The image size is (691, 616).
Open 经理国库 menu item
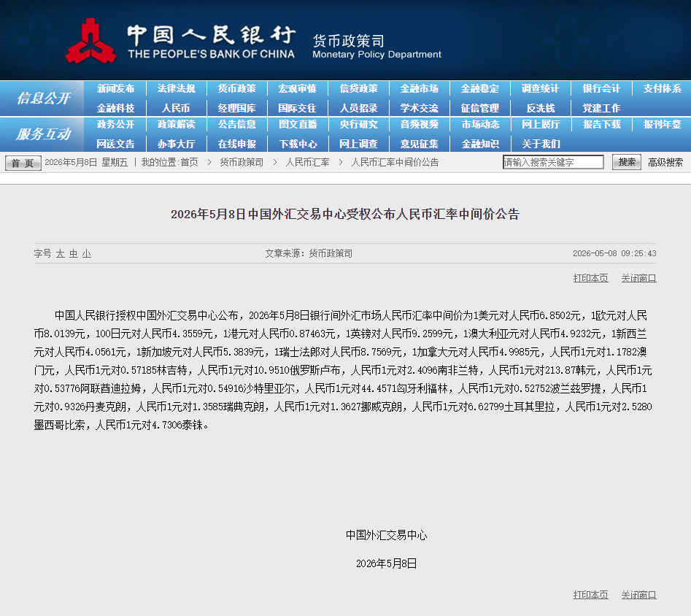pos(237,108)
